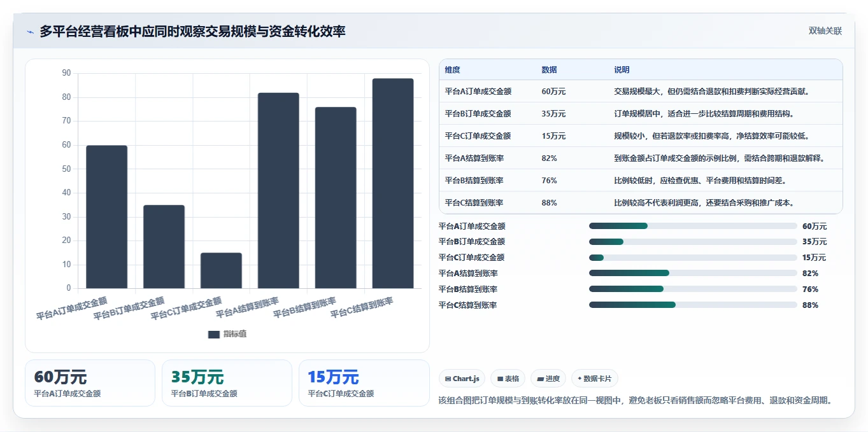The width and height of the screenshot is (868, 432).
Task: Click the 双轴关联 label in the header
Action: coord(825,31)
